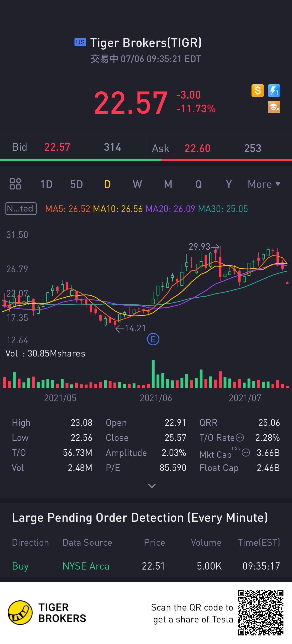Tap the Low value 22.56
This screenshot has width=292, height=644.
(x=82, y=438)
